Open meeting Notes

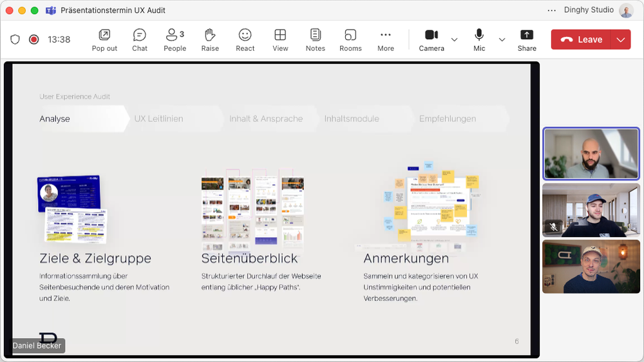click(316, 40)
